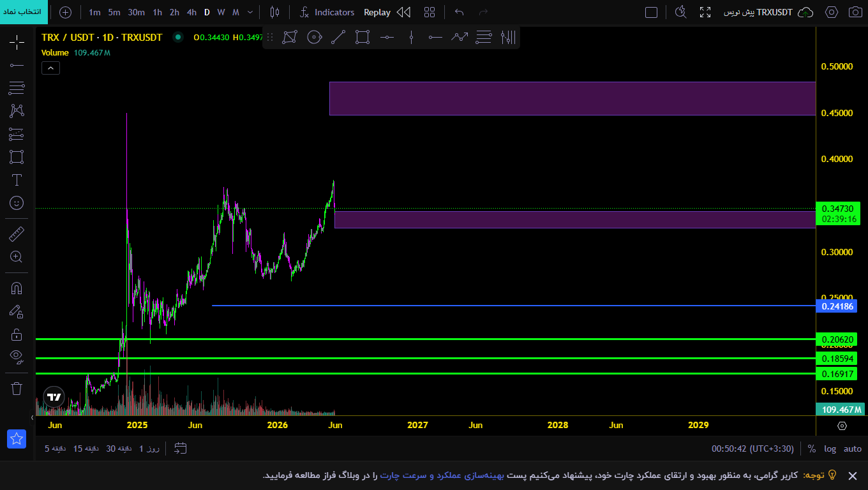Open the geometric shapes tool in left sidebar

[17, 157]
